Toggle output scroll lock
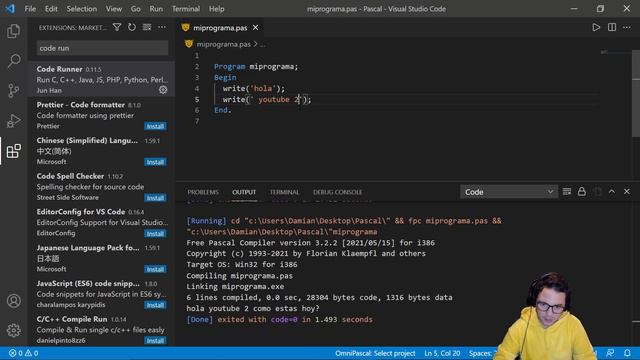The height and width of the screenshot is (360, 640). (x=582, y=191)
